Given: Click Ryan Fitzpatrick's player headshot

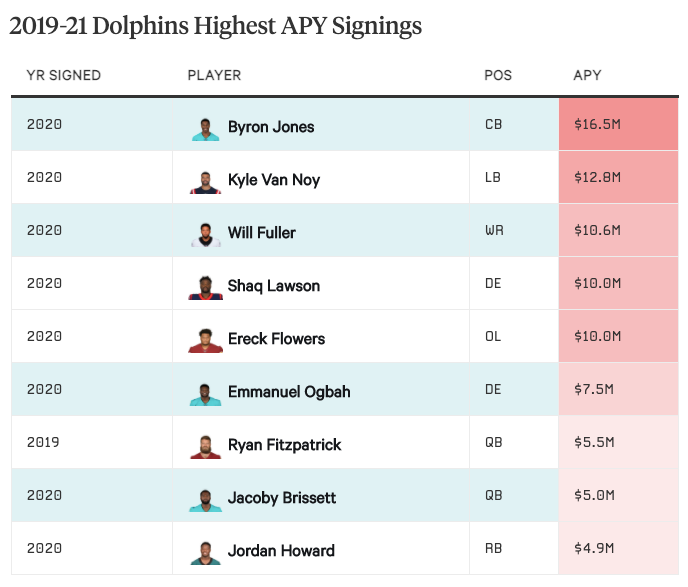Looking at the screenshot, I should coord(205,446).
